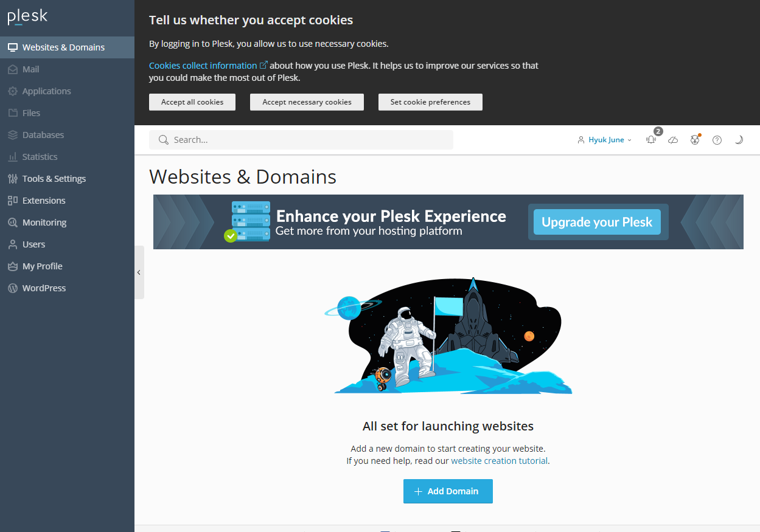View Statistics in sidebar
760x532 pixels.
coord(67,157)
